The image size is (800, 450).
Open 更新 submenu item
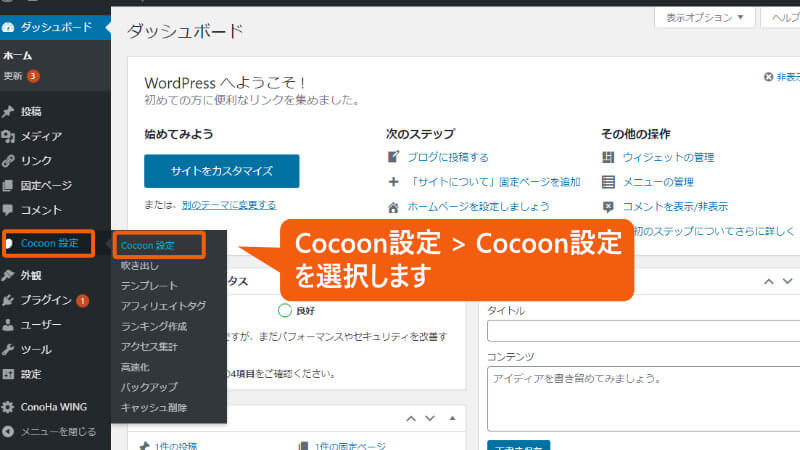pyautogui.click(x=13, y=76)
